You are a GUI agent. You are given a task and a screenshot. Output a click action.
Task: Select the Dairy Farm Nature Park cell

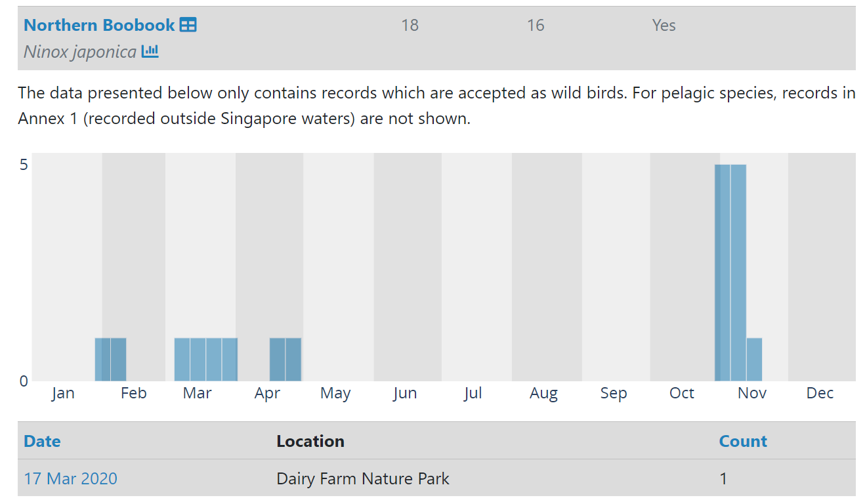(x=362, y=478)
